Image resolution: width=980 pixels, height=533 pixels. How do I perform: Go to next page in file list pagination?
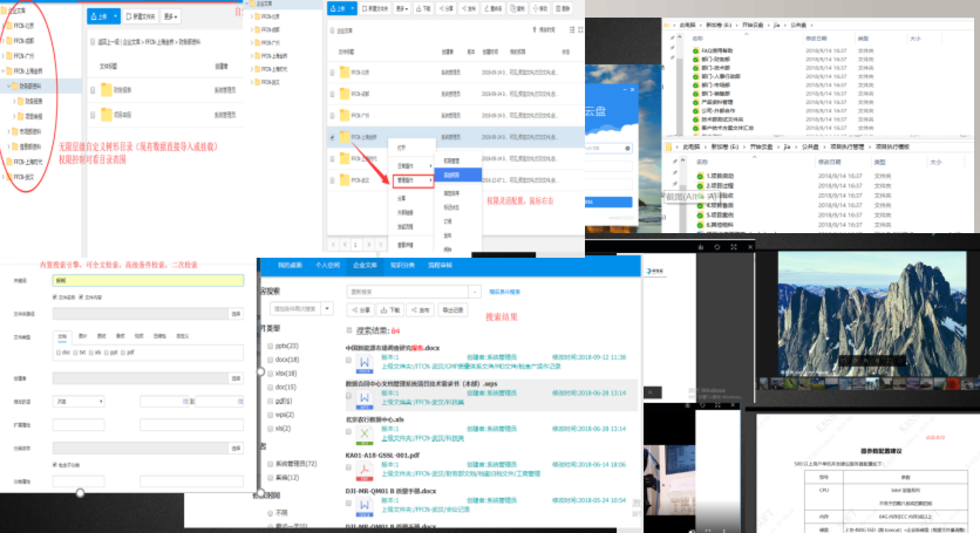(369, 244)
